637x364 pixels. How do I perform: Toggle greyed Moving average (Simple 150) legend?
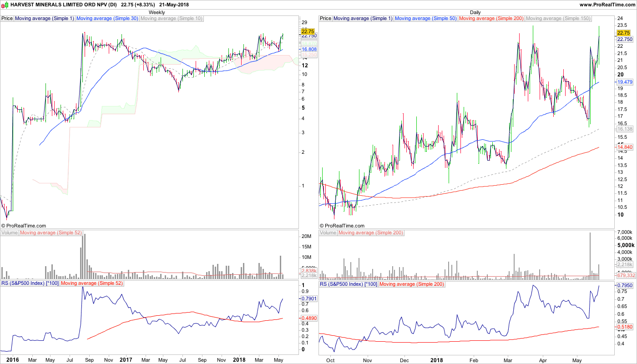[x=558, y=19]
